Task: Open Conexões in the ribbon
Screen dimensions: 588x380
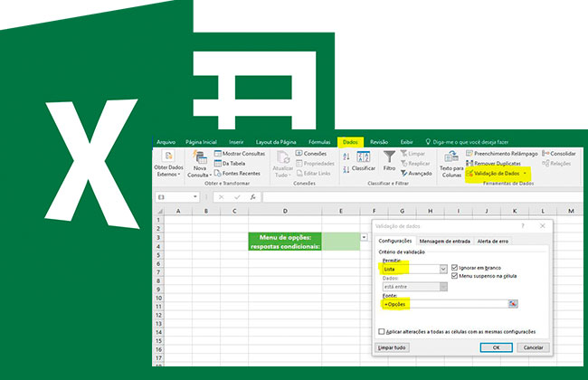Action: (x=311, y=154)
